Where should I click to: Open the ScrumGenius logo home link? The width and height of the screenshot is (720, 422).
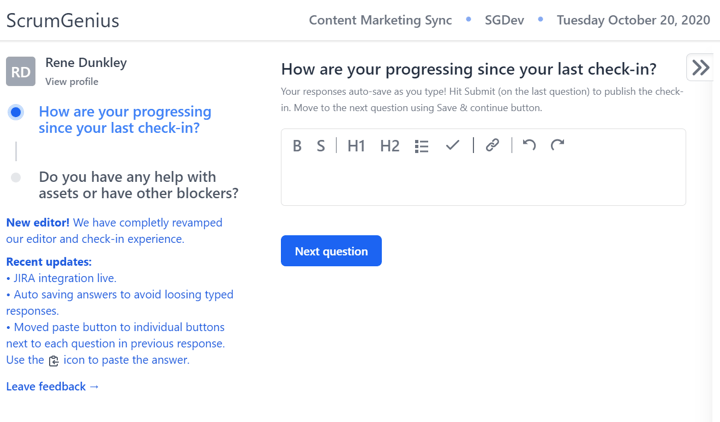(x=62, y=21)
